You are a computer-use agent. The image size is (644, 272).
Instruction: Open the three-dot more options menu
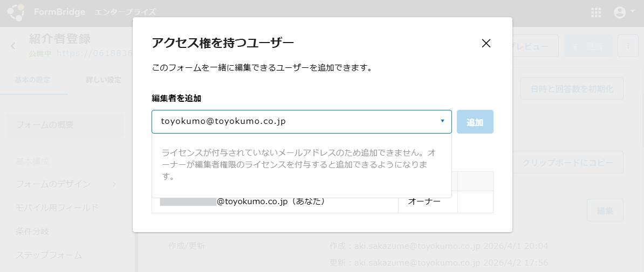click(x=628, y=47)
